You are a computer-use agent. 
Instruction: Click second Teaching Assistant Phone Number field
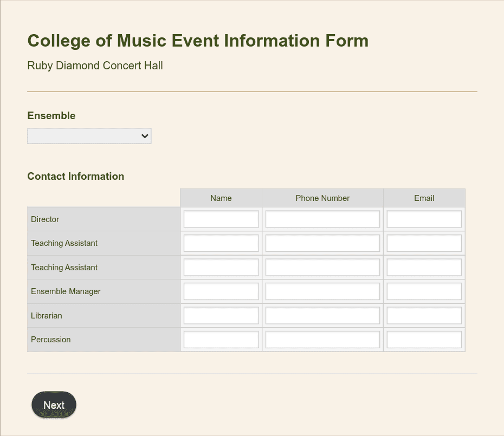click(322, 268)
